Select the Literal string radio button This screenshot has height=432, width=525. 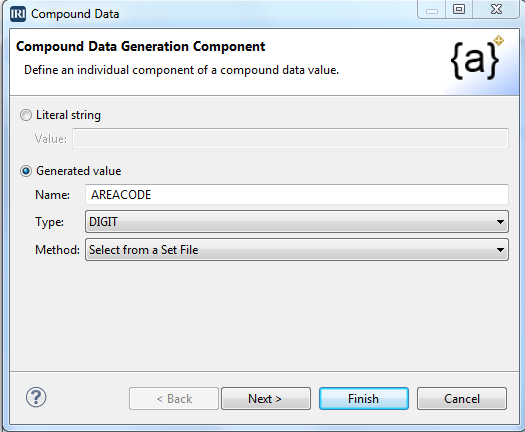tap(26, 115)
